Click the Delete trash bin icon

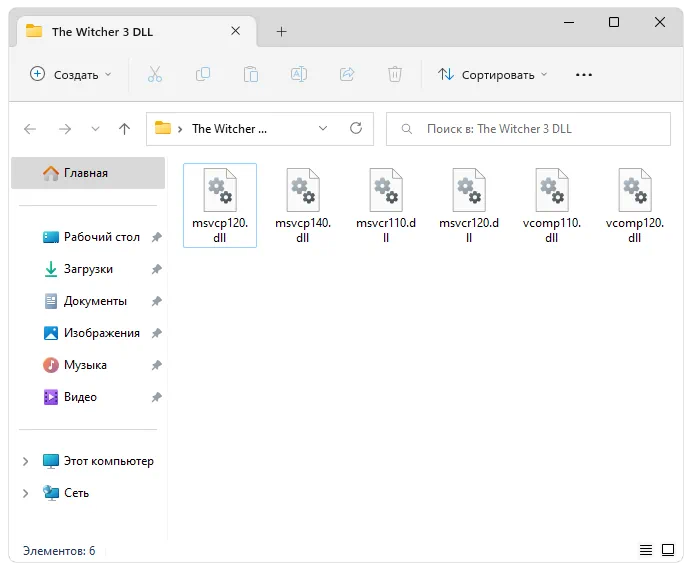394,75
